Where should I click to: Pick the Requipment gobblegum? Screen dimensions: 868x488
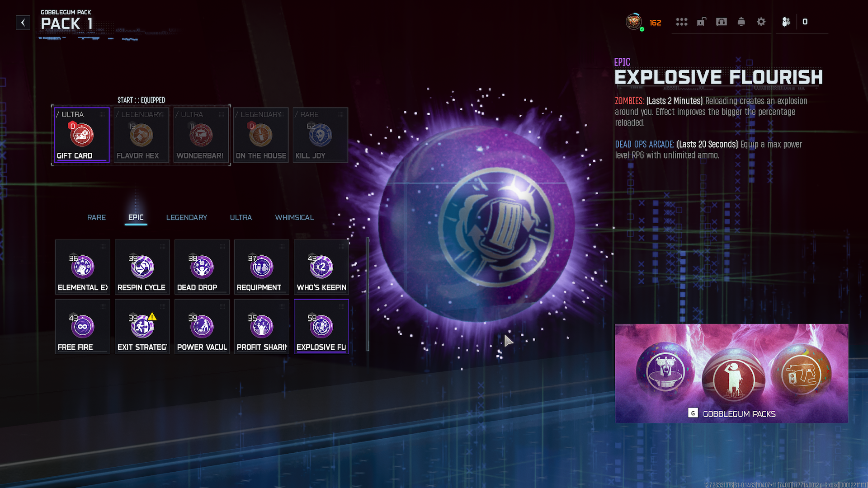click(262, 267)
